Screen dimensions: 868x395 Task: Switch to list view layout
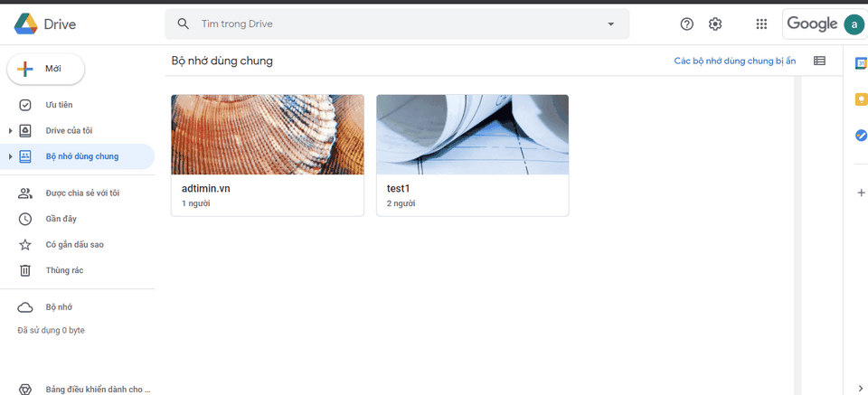pyautogui.click(x=819, y=61)
